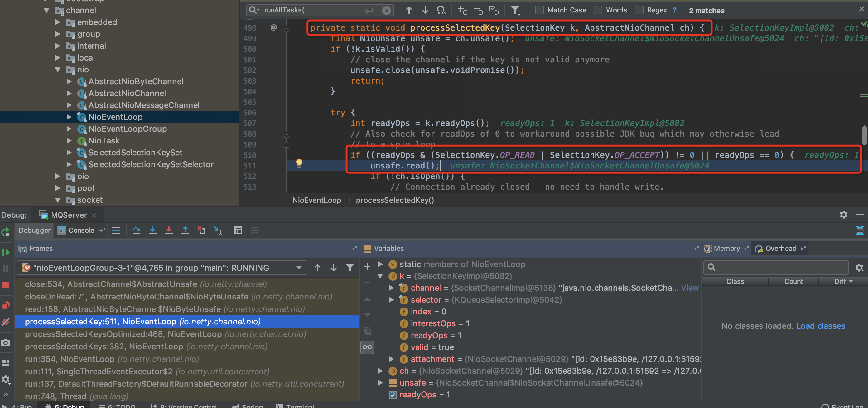Screen dimensions: 868x408
Task: Click the Stop debug red square icon
Action: [x=6, y=285]
